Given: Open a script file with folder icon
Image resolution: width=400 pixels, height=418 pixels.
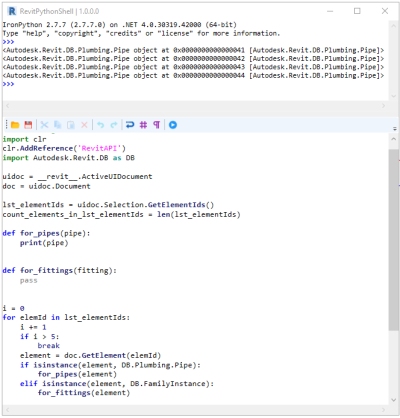Looking at the screenshot, I should (x=15, y=125).
